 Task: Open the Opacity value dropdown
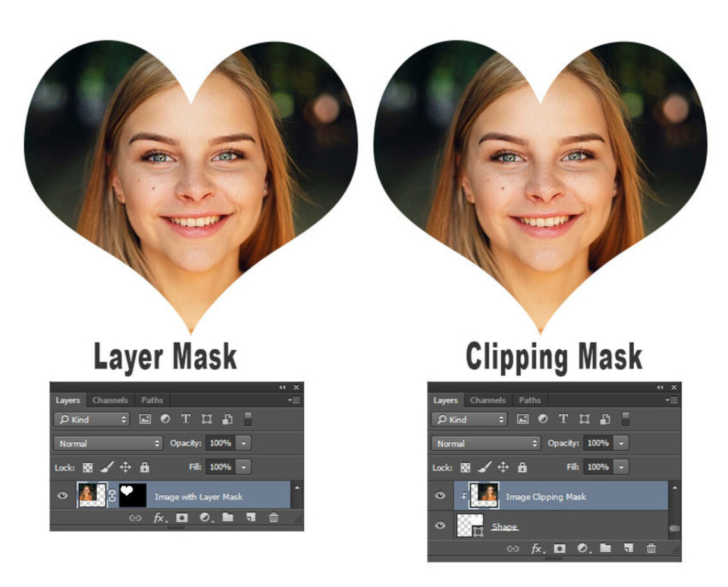(244, 443)
